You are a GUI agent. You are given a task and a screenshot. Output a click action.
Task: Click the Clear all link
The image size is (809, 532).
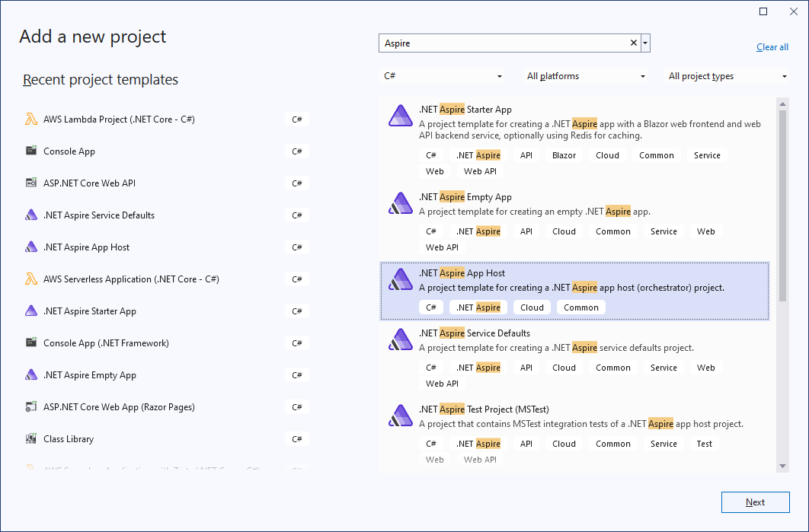[x=772, y=47]
